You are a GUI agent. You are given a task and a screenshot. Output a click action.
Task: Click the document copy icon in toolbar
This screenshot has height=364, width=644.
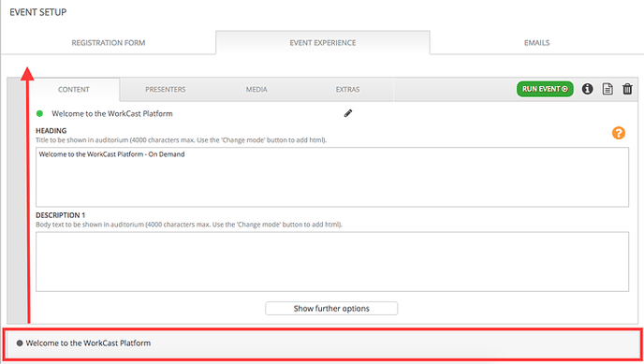[x=607, y=89]
